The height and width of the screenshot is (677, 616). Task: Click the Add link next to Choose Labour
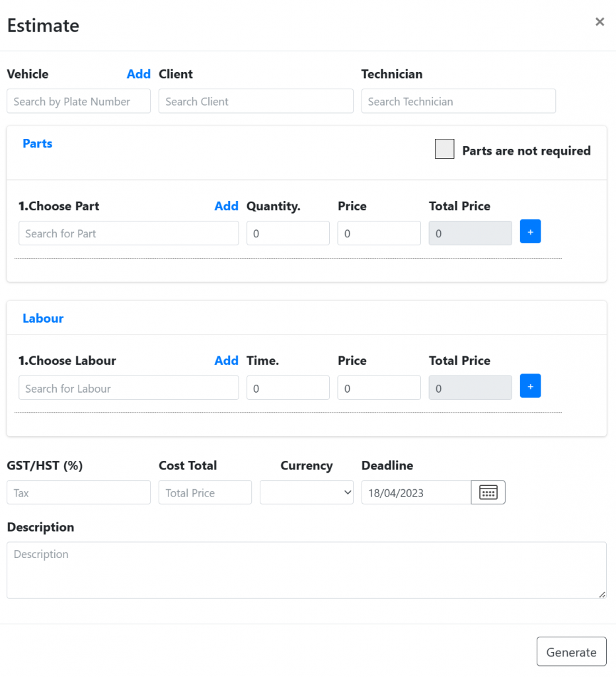tap(226, 360)
